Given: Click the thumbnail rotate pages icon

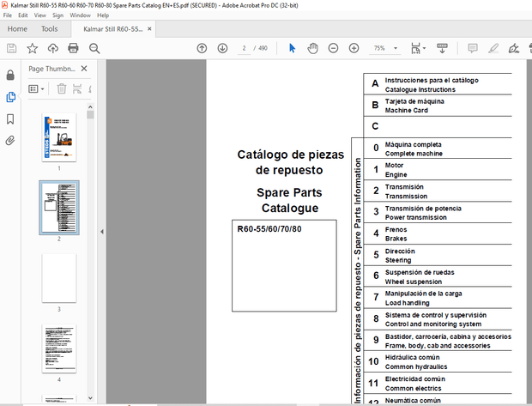Looking at the screenshot, I should (77, 89).
